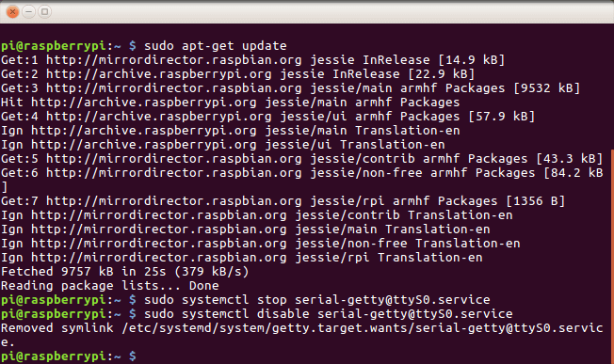Screen dimensions: 614x364
Task: Click the 'Fetched 9757 kB in 25s' line
Action: (125, 272)
